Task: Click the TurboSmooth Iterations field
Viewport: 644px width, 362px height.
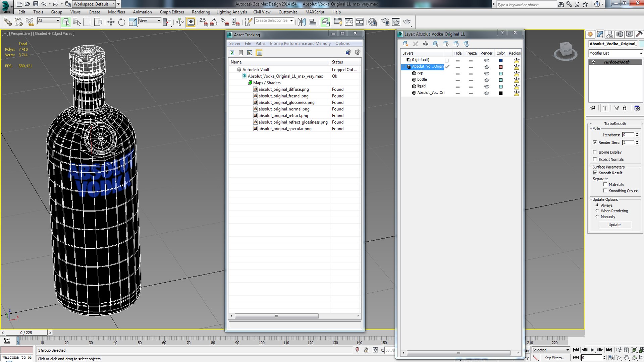Action: [x=628, y=135]
